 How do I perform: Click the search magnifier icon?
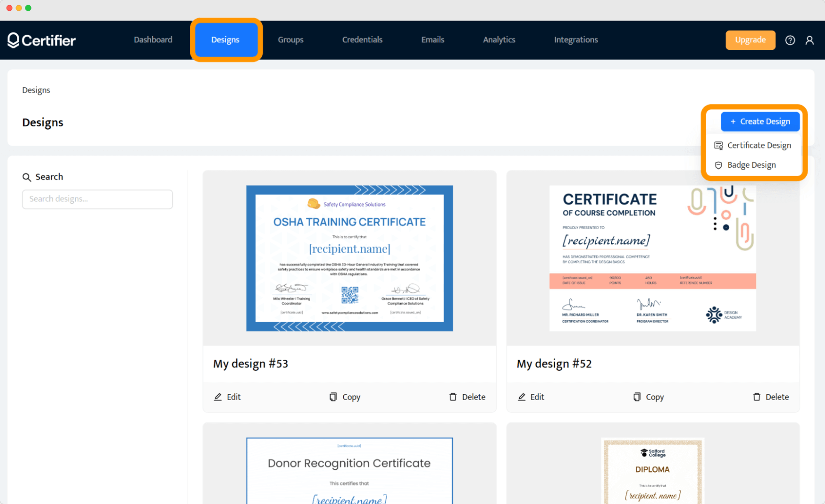(x=27, y=177)
